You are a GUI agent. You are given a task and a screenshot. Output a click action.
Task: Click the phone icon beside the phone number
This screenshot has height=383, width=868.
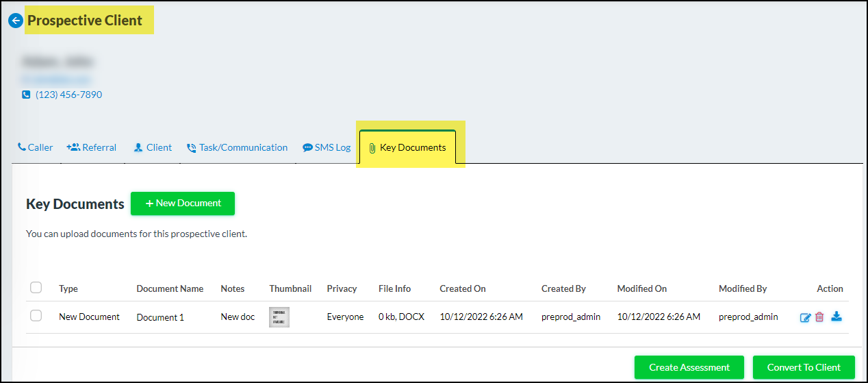coord(26,95)
